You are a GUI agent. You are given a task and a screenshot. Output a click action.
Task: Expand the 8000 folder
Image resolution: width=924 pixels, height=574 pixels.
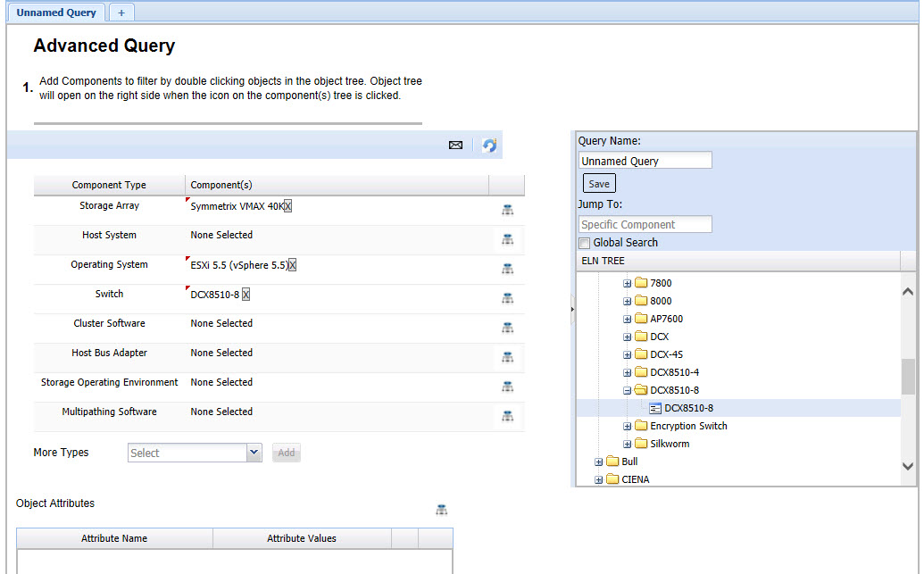(x=627, y=301)
